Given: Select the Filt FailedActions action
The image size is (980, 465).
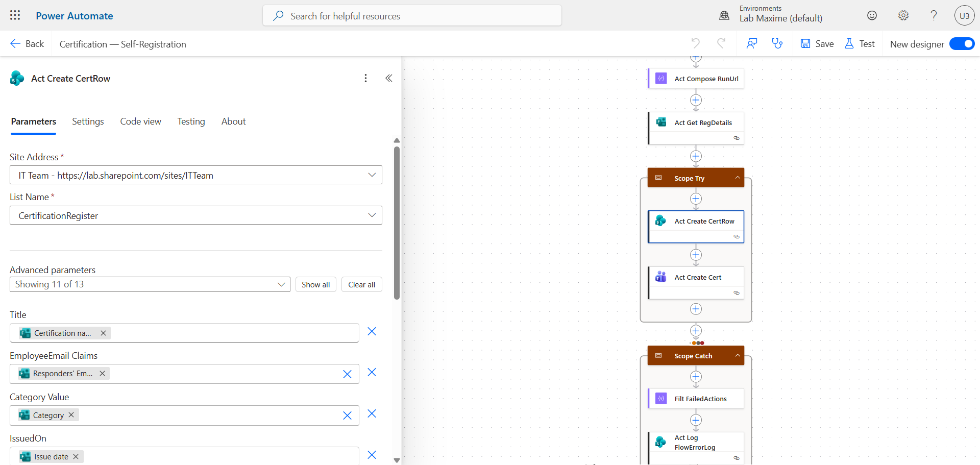Looking at the screenshot, I should click(696, 399).
